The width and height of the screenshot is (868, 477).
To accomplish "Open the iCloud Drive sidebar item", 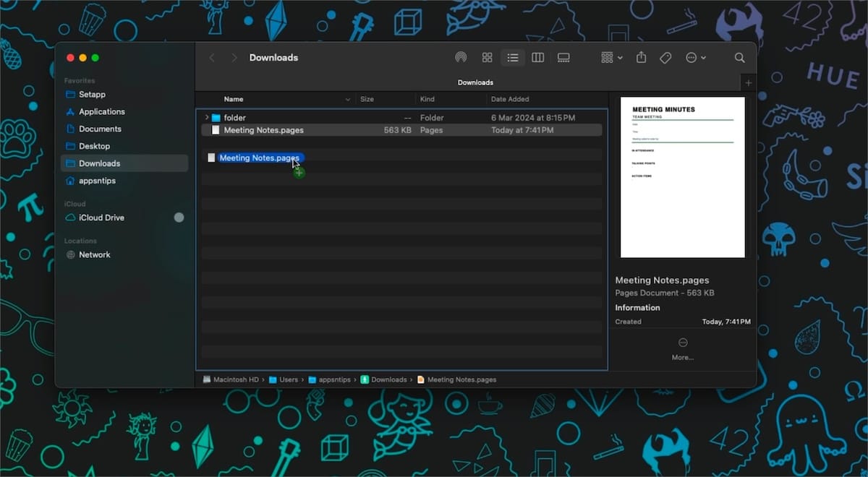I will [x=101, y=218].
